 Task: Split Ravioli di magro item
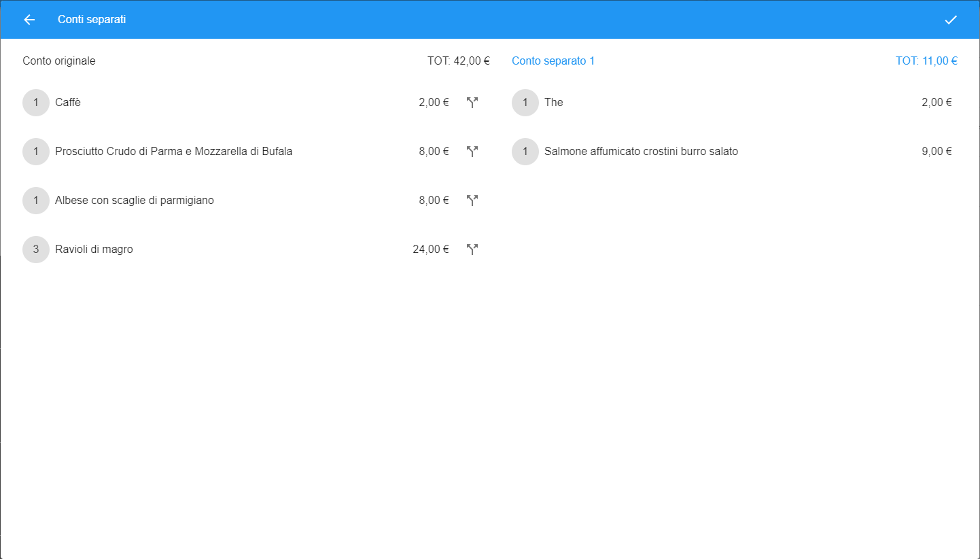(x=472, y=250)
